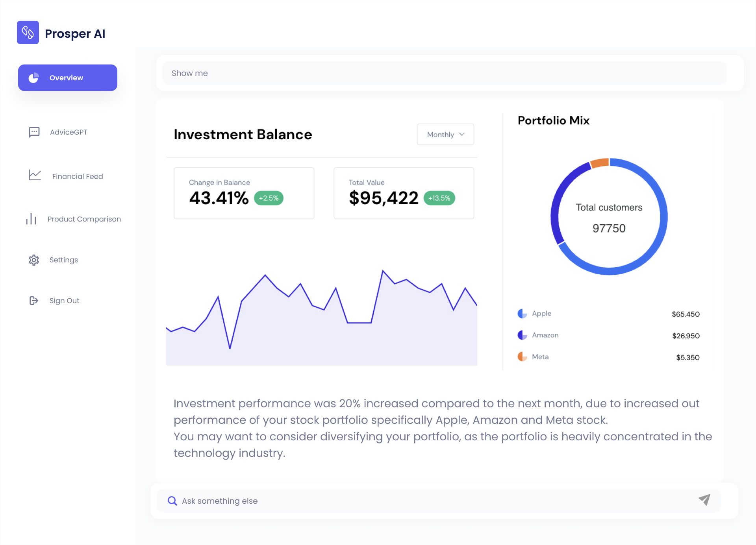The image size is (756, 545).
Task: Select the Apple blue legend swatch
Action: [522, 314]
